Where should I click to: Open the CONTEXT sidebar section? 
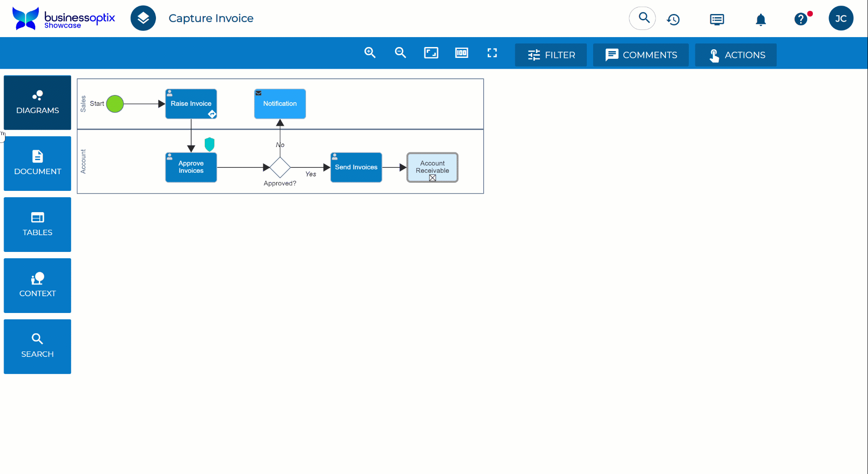pyautogui.click(x=38, y=285)
